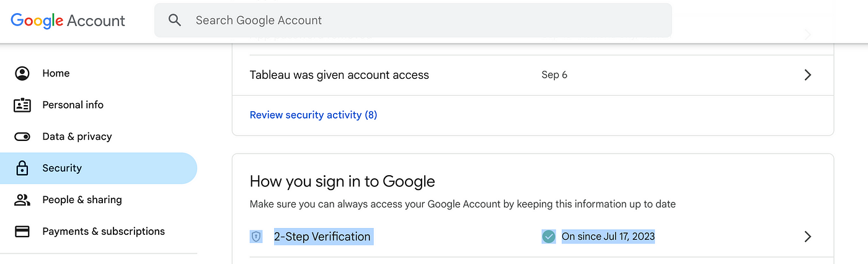Click the Security padlock icon
Image resolution: width=868 pixels, height=264 pixels.
[x=22, y=168]
